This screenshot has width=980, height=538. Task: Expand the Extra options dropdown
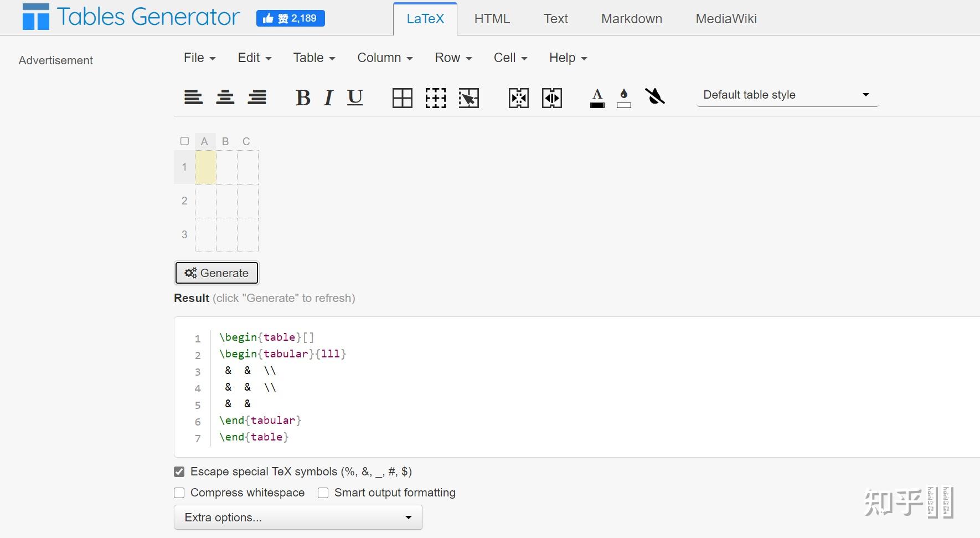pyautogui.click(x=298, y=517)
